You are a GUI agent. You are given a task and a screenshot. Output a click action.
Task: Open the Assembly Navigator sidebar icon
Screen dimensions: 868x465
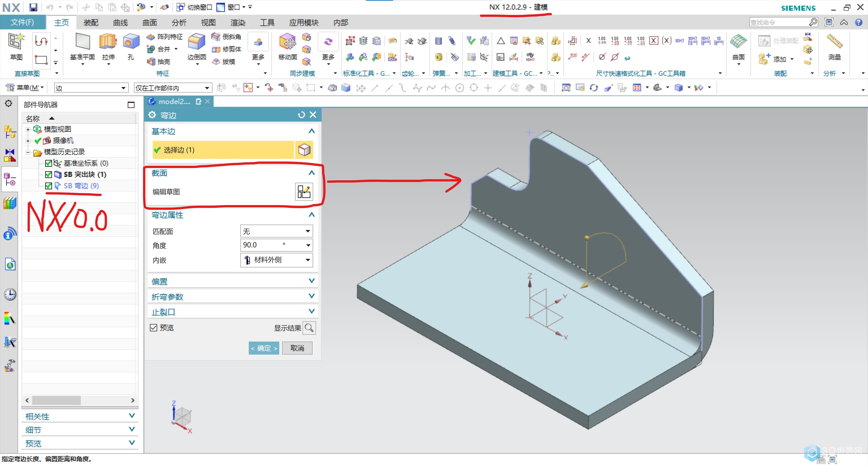pyautogui.click(x=9, y=131)
